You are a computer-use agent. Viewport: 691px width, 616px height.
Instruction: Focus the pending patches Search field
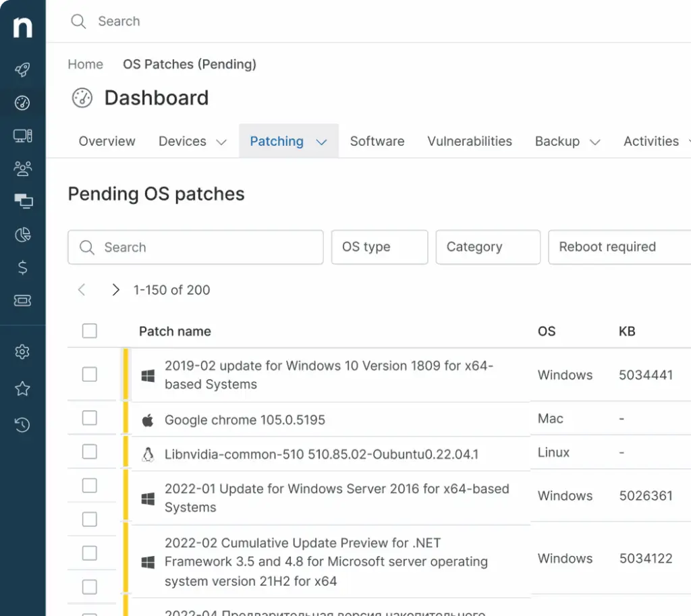196,247
